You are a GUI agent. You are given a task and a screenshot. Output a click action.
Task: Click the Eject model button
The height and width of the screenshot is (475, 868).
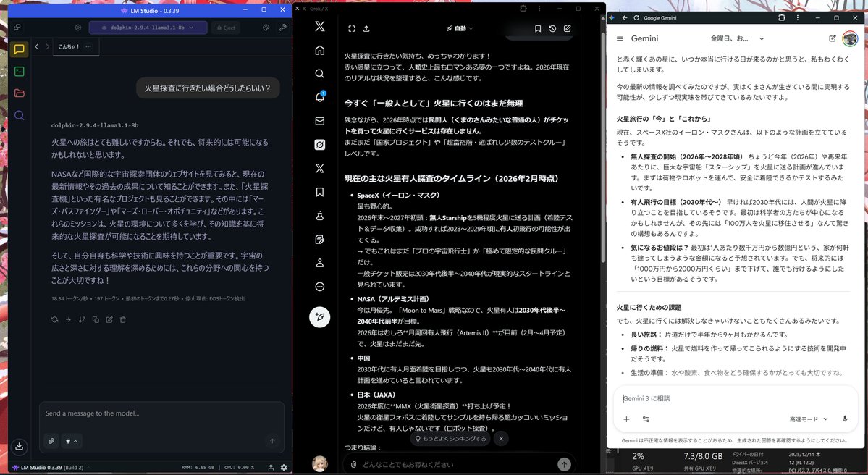click(225, 28)
